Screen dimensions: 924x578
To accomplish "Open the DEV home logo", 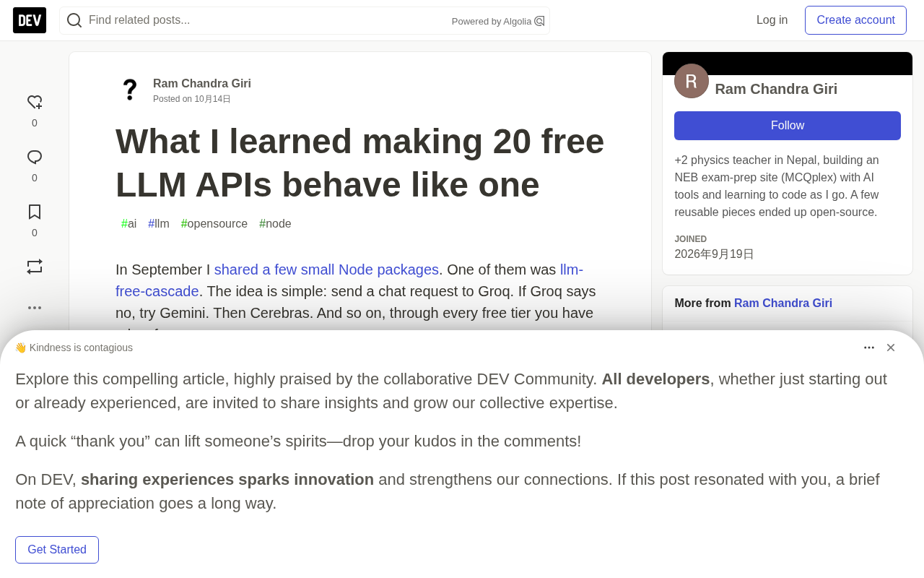I will coord(30,20).
